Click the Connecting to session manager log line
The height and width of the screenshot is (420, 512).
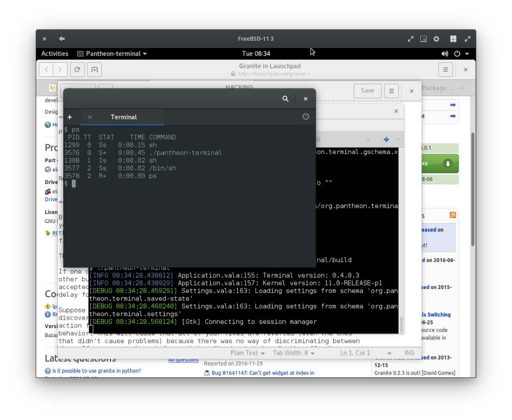click(x=203, y=322)
